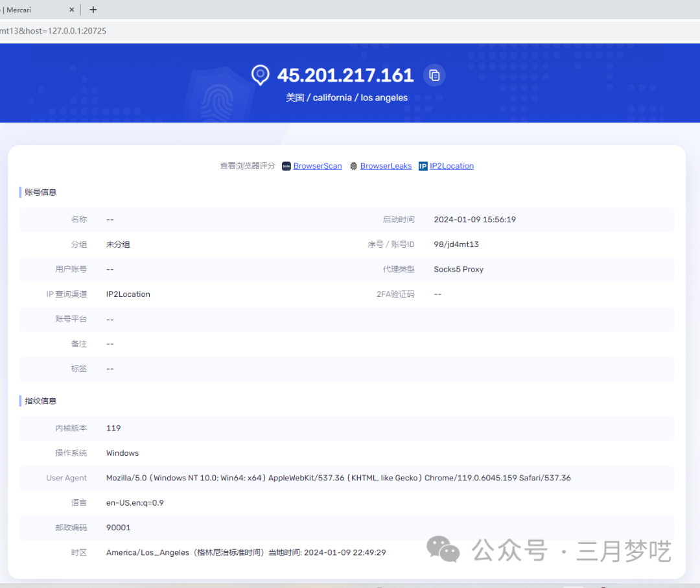Image resolution: width=700 pixels, height=588 pixels.
Task: Click the operating system value Windows
Action: pyautogui.click(x=122, y=453)
